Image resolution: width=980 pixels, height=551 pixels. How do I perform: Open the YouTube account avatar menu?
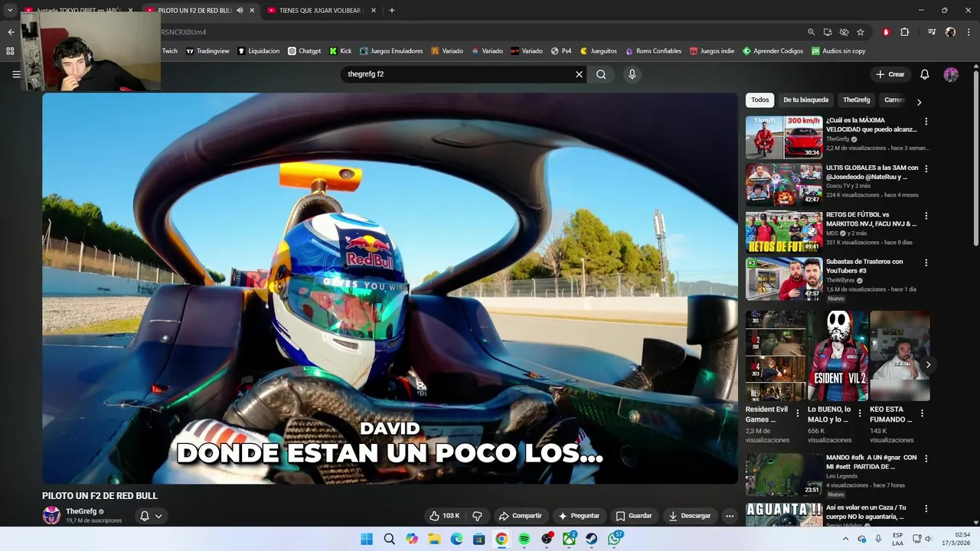tap(951, 74)
